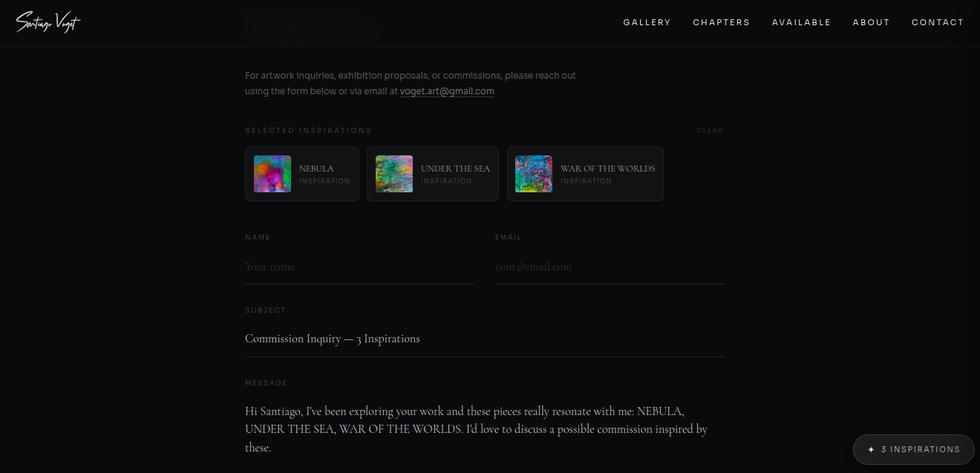Click the Santiago Voget signature logo

pos(48,23)
